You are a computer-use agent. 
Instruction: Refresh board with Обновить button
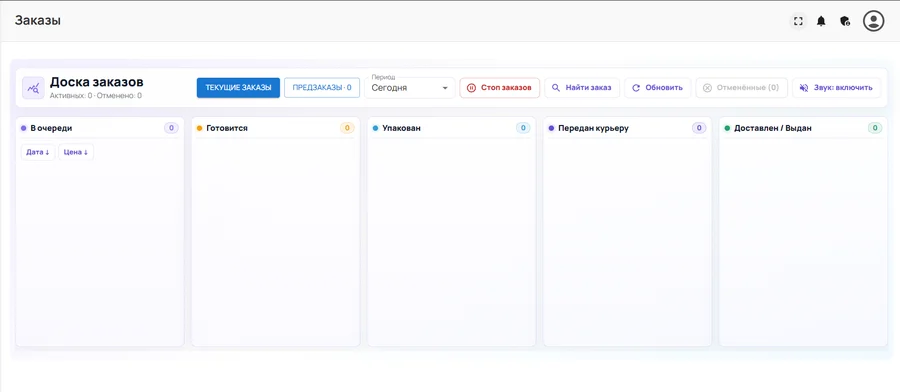pos(658,88)
